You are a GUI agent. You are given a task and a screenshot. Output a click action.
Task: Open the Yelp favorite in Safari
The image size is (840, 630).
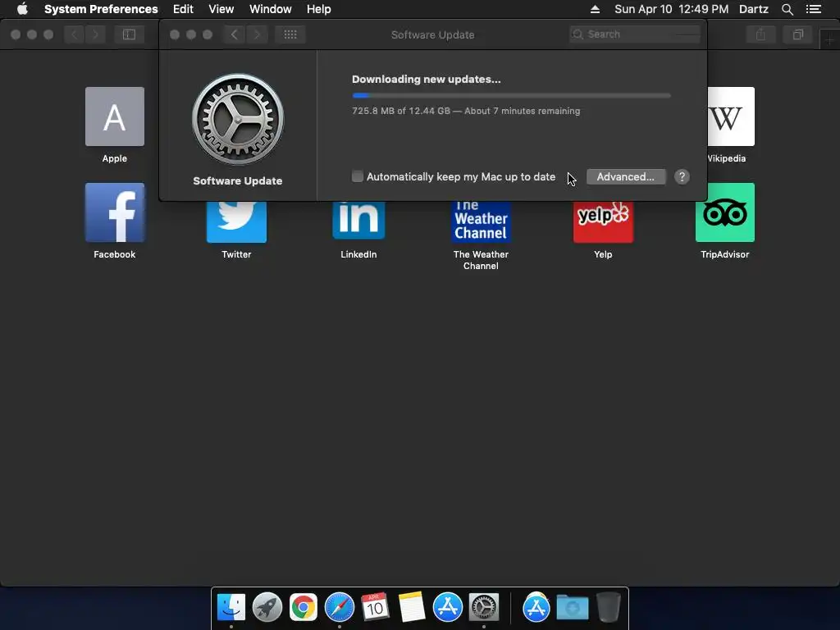(x=603, y=221)
